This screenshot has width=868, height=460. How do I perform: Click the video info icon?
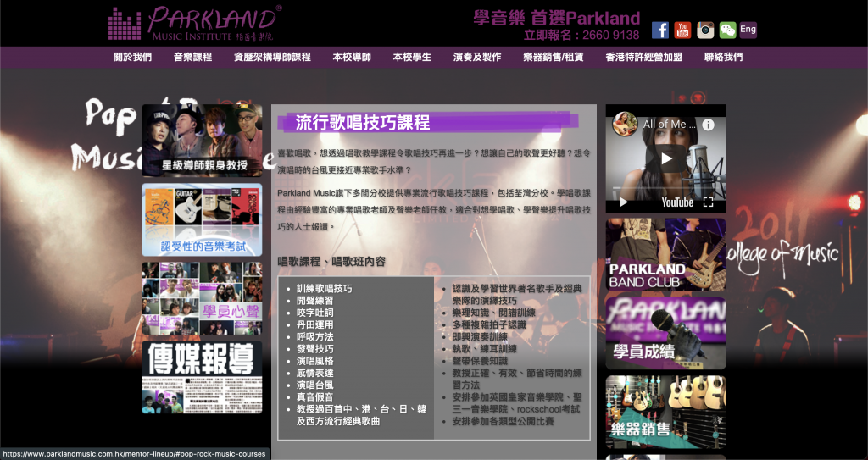[x=708, y=125]
